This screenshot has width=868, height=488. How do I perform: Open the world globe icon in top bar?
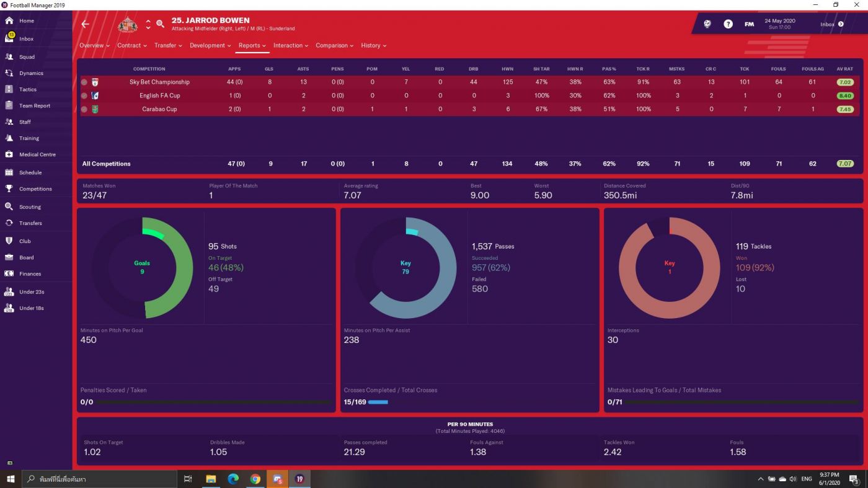[707, 24]
